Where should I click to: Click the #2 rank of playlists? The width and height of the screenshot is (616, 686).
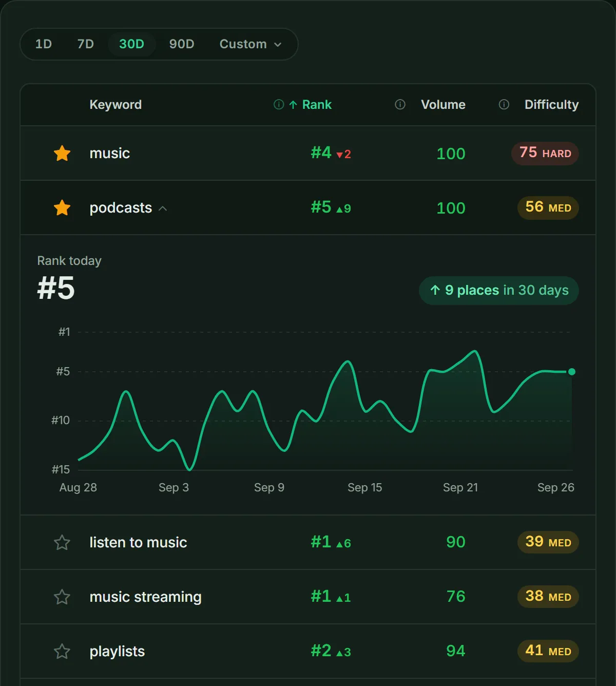321,651
